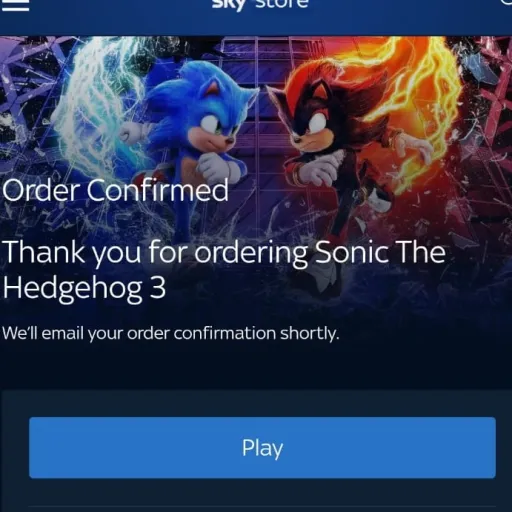Click the Sky Store logo
Screen dimensions: 512x512
tap(260, 5)
